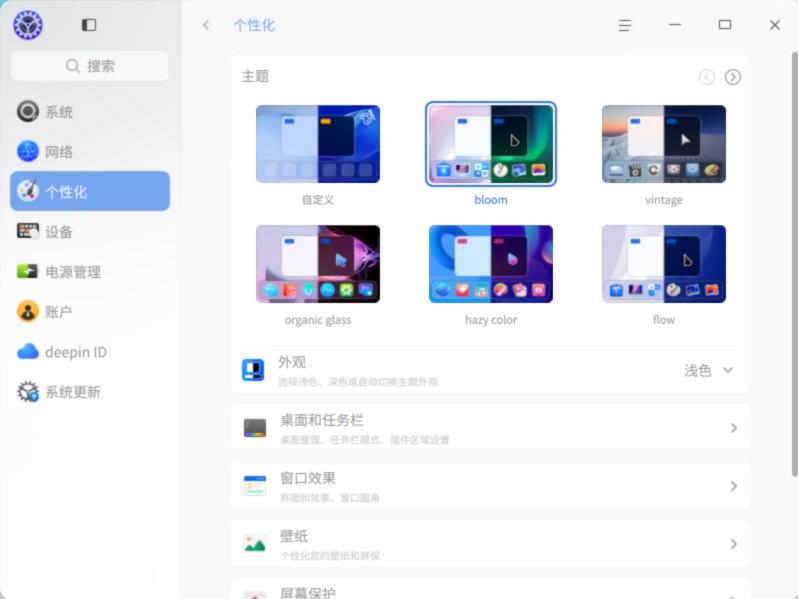Image resolution: width=798 pixels, height=599 pixels.
Task: Select the hazy color theme thumbnail
Action: [491, 264]
